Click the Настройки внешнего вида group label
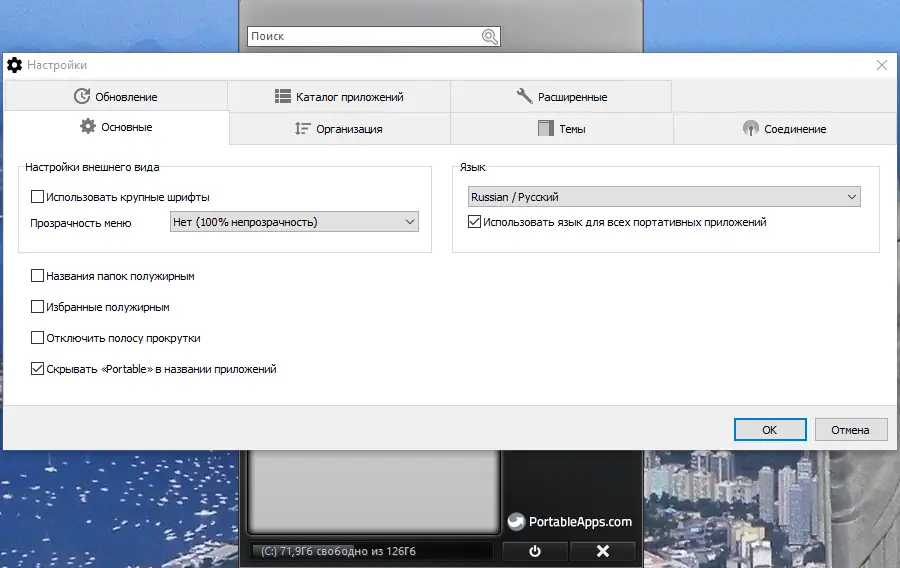Viewport: 900px width, 568px height. (92, 167)
